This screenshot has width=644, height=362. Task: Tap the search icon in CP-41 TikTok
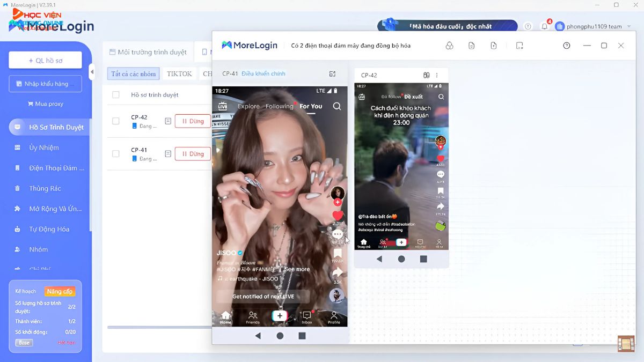click(x=337, y=106)
